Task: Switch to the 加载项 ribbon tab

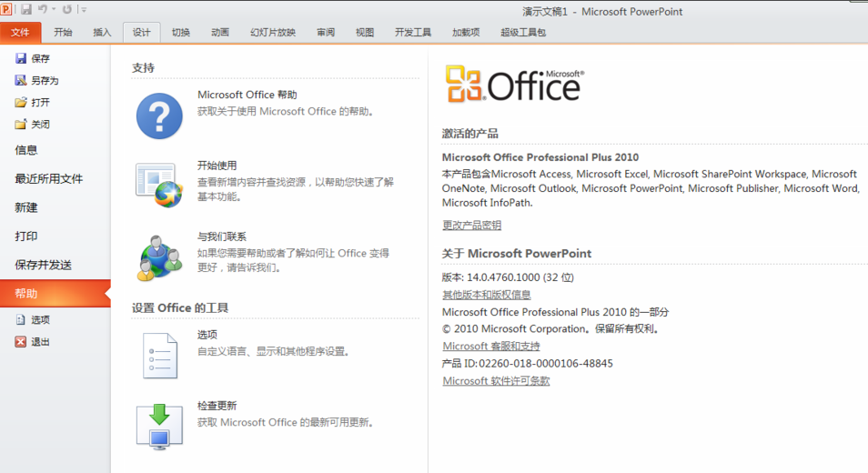Action: pyautogui.click(x=466, y=32)
